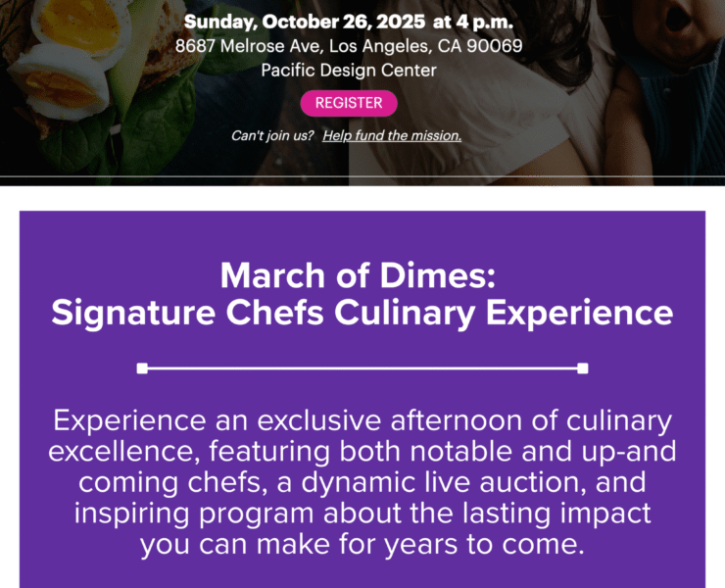Click the middle of the white divider line
Viewport: 725px width, 588px height.
point(362,368)
